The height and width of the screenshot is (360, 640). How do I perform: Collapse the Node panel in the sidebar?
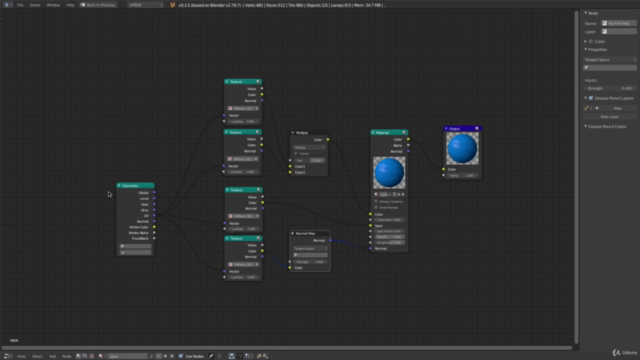click(x=586, y=13)
